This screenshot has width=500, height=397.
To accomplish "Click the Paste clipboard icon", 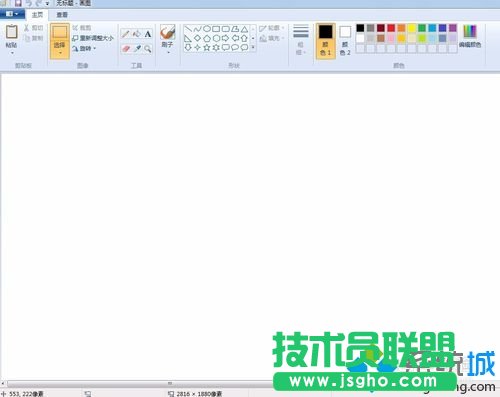I will (12, 32).
